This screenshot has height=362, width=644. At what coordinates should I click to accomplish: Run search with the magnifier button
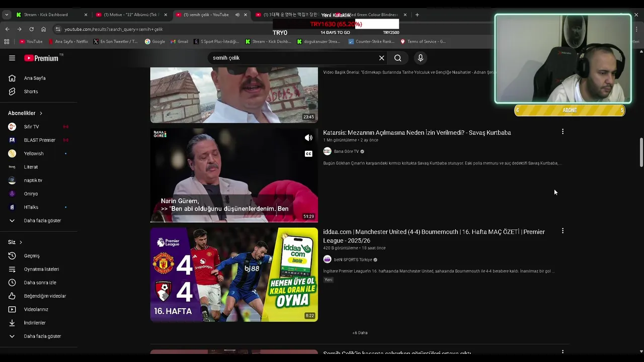click(x=397, y=58)
